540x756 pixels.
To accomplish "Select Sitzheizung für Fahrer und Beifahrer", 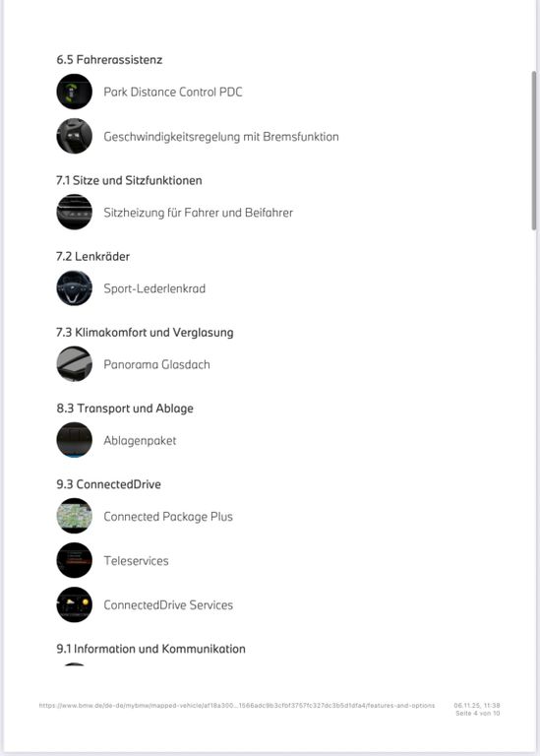I will [198, 213].
